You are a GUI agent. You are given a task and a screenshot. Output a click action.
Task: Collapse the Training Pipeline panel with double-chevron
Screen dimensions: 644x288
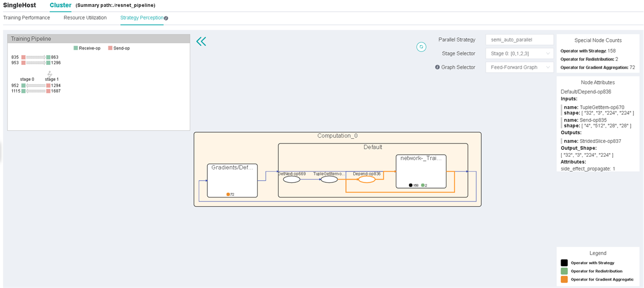(201, 42)
